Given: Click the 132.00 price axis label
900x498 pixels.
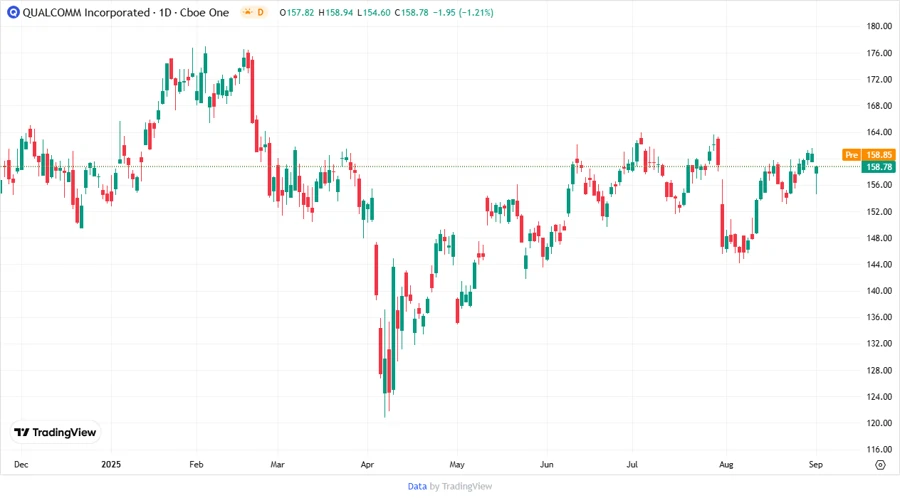Looking at the screenshot, I should [879, 344].
